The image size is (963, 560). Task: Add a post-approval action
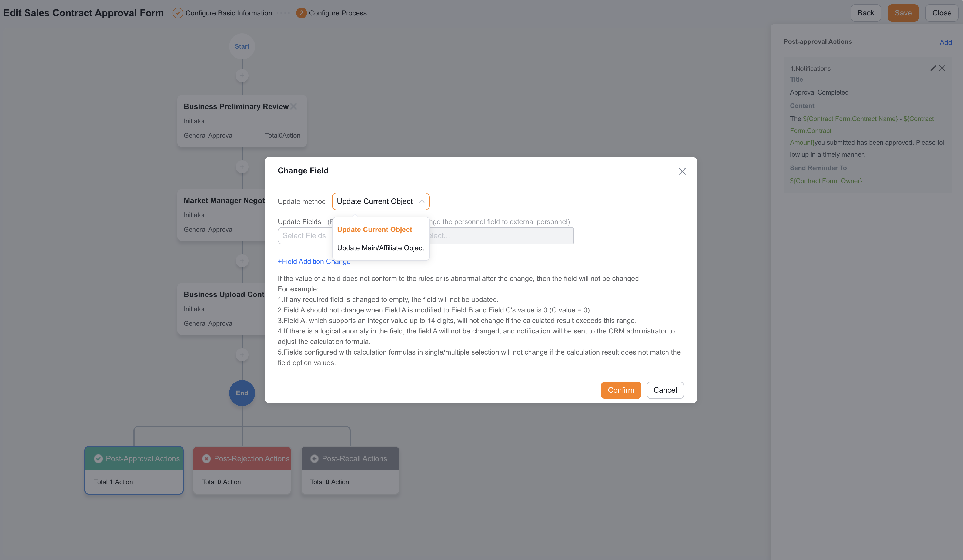945,42
